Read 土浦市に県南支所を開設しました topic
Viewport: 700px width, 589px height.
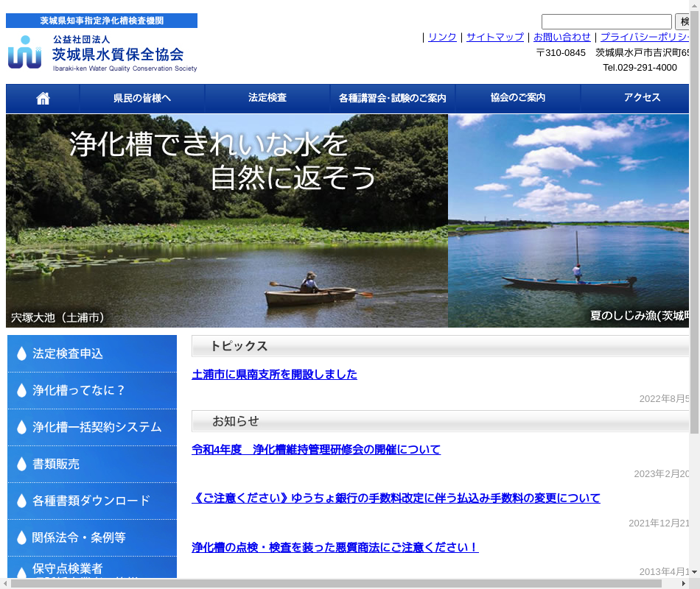[x=274, y=374]
